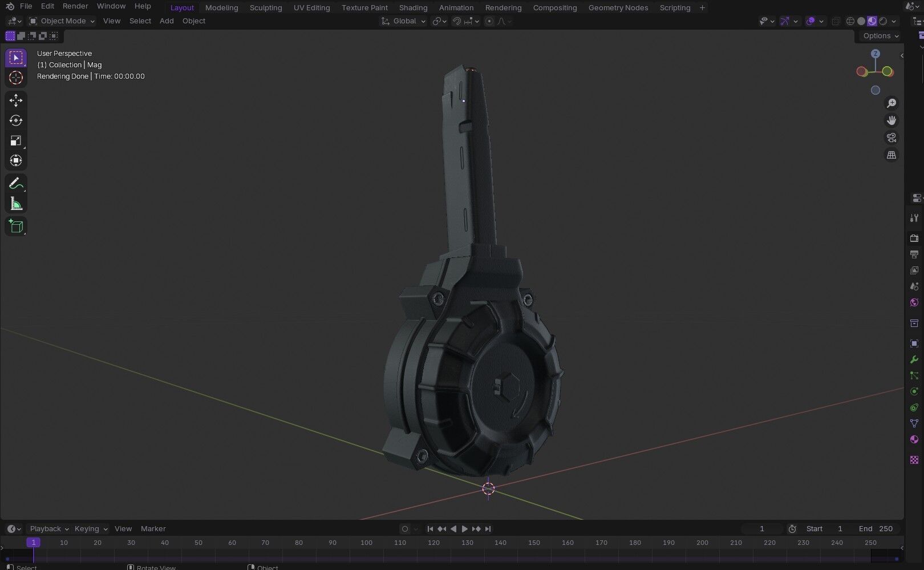Toggle X-ray view
924x570 pixels.
(836, 21)
